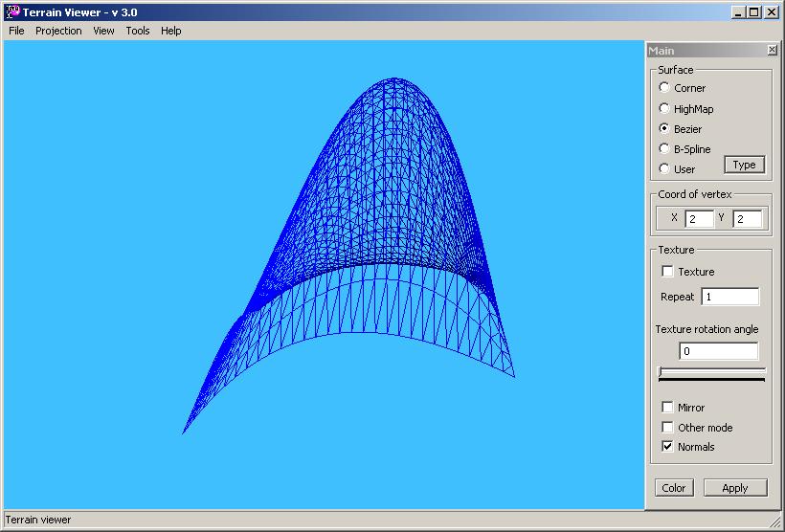The width and height of the screenshot is (785, 532).
Task: Click the Terrain Viewer title bar app icon
Action: tap(12, 11)
